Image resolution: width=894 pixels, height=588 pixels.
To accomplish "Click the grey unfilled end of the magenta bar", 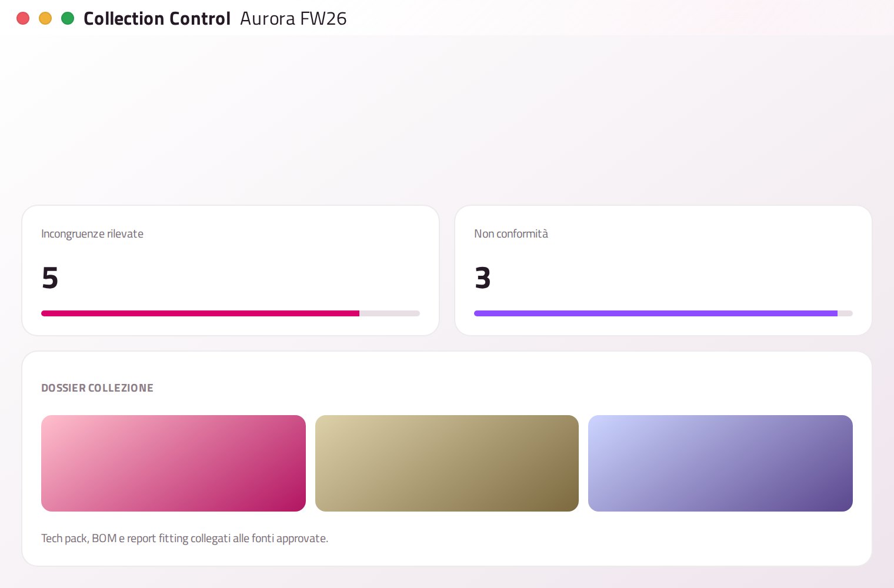I will coord(389,313).
